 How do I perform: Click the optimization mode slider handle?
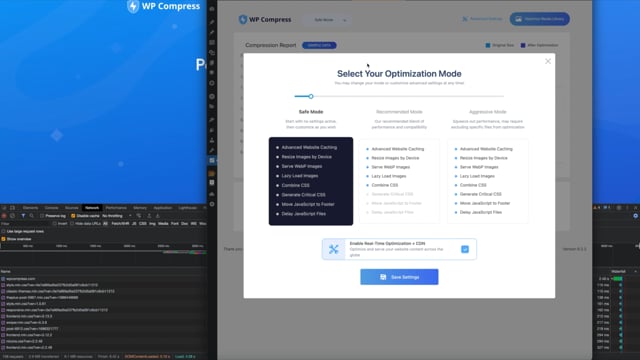pyautogui.click(x=311, y=96)
